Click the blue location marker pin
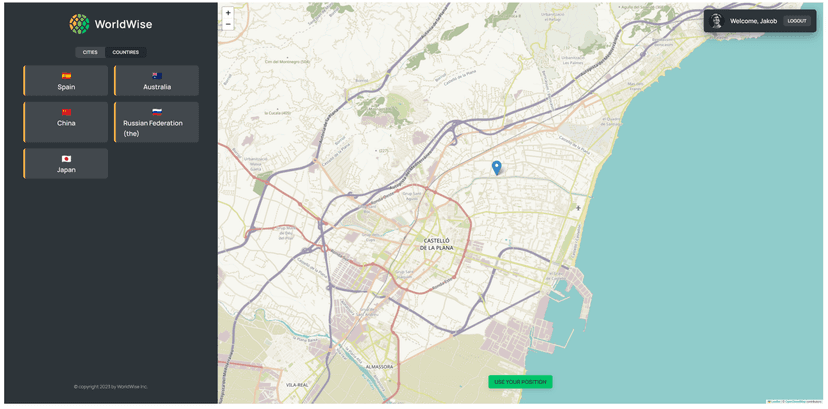The image size is (828, 409). point(497,167)
